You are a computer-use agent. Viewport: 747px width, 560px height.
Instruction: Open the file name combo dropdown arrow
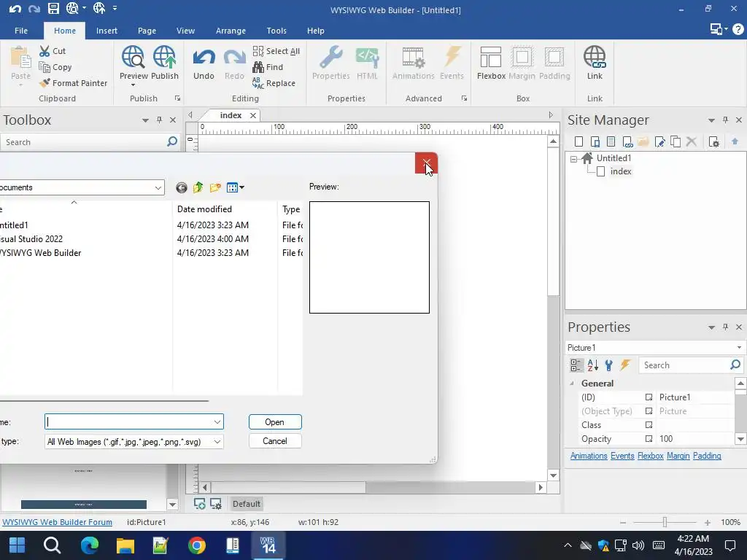217,422
